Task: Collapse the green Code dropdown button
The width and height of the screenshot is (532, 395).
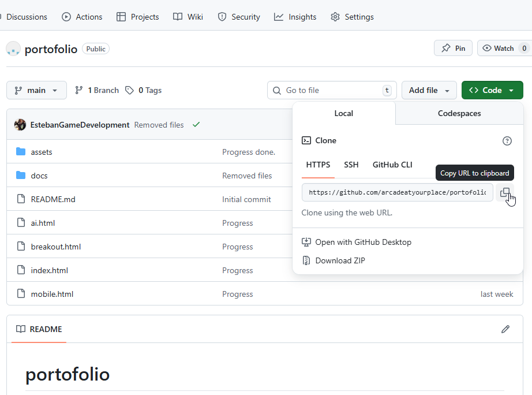Action: coord(492,90)
